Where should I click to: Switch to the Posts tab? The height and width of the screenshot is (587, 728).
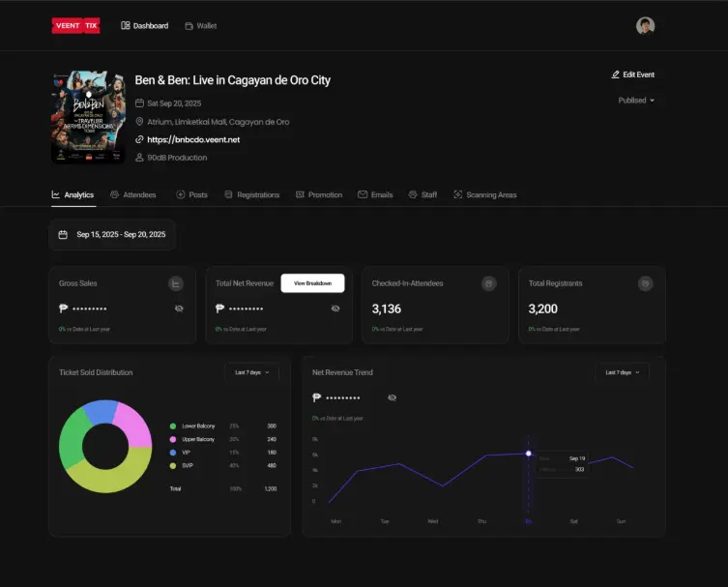pos(191,194)
